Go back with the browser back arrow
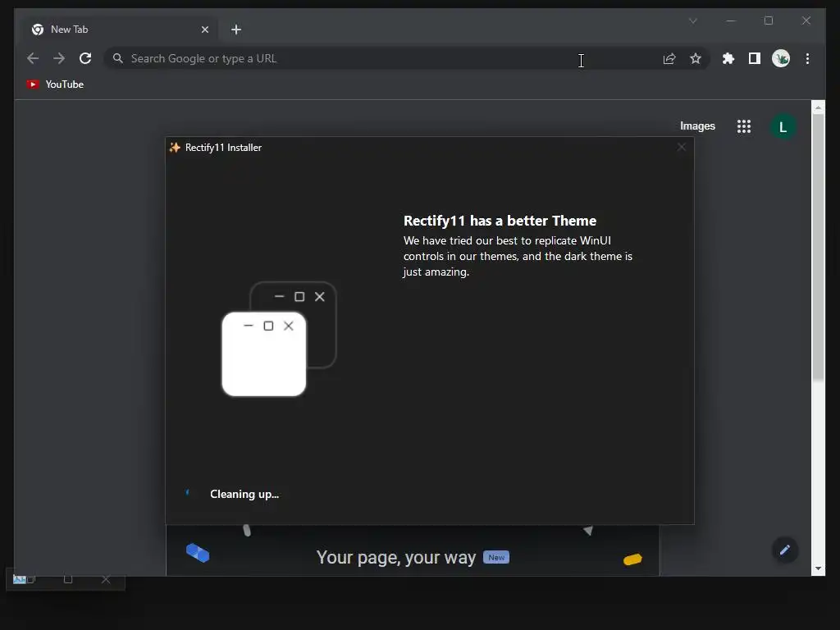Screen dimensions: 840x630 point(33,58)
